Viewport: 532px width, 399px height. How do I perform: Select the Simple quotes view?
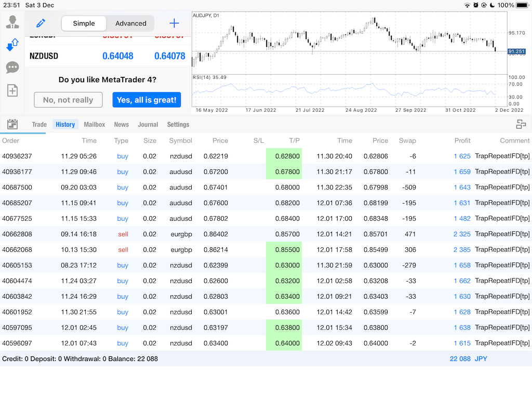[x=84, y=23]
